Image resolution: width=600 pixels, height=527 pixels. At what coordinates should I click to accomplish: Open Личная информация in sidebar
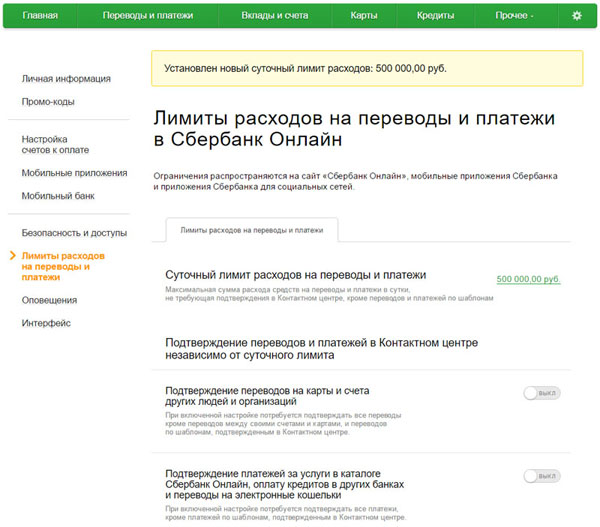coord(66,78)
